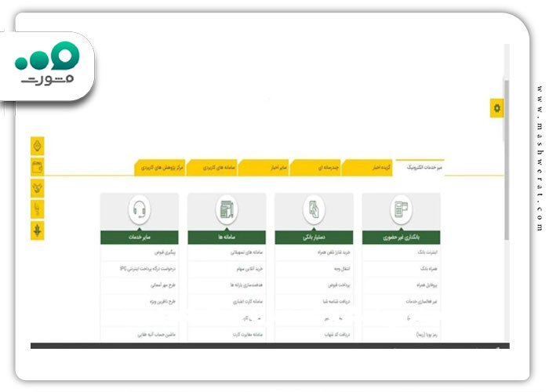Viewport: 549px width, 392px height.
Task: Click the yellow gear settings icon
Action: (496, 108)
